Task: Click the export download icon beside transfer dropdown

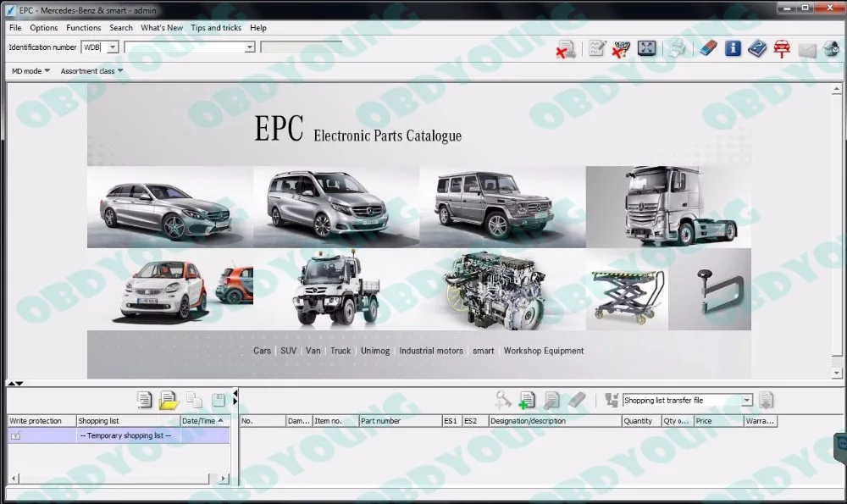Action: click(766, 401)
